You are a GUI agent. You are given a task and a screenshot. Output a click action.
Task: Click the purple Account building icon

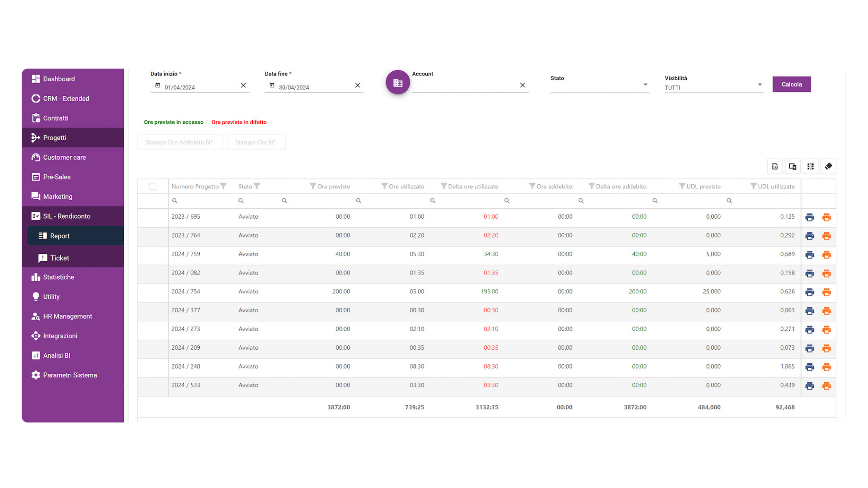[x=397, y=83]
